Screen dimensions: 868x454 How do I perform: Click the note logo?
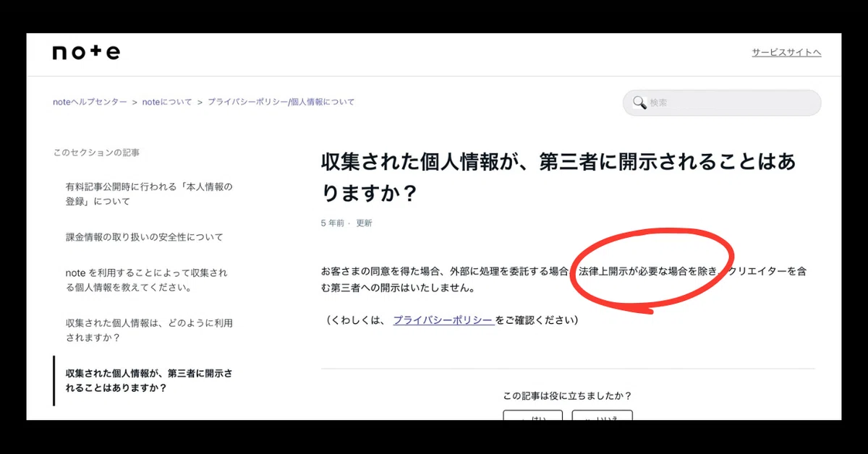coord(86,53)
